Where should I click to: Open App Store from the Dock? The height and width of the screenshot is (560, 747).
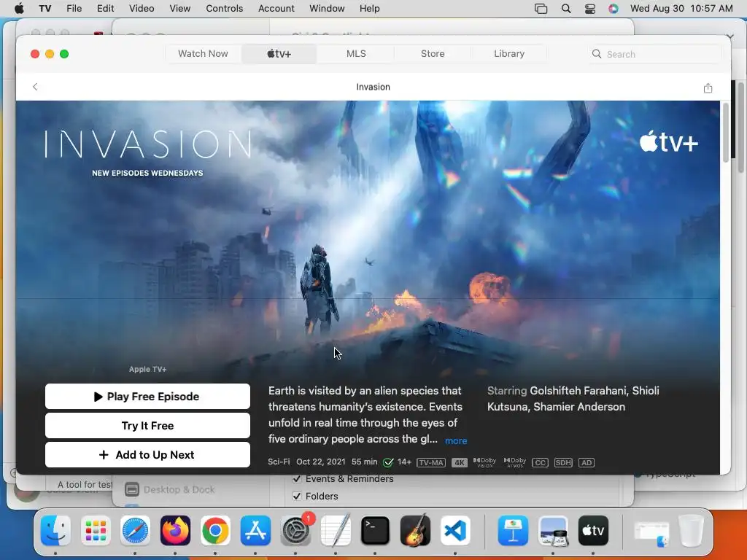(x=255, y=530)
